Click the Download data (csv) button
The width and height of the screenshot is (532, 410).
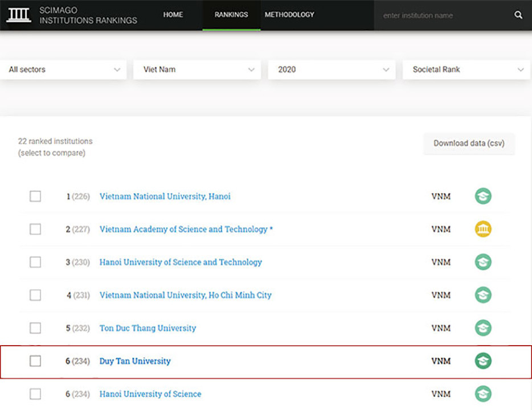pyautogui.click(x=469, y=143)
